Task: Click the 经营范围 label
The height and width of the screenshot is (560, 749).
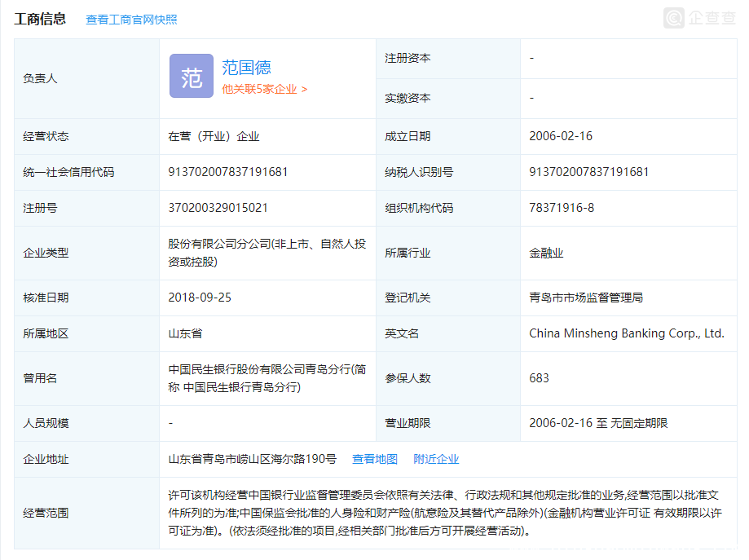Action: [46, 514]
